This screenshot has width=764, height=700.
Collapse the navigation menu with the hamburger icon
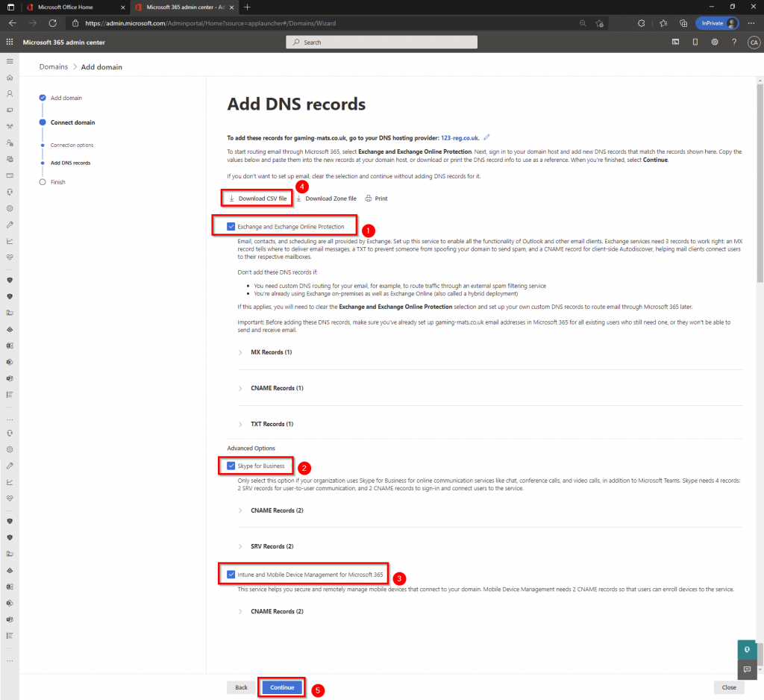click(10, 61)
